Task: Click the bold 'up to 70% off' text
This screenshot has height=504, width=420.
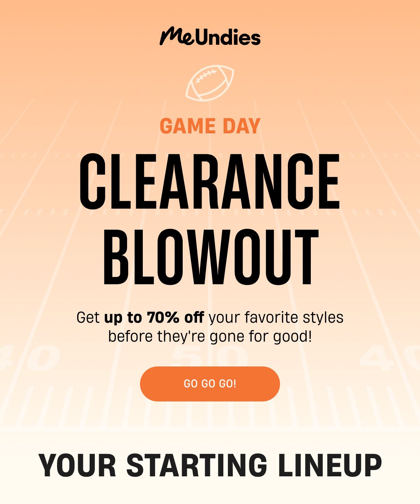Action: (154, 317)
